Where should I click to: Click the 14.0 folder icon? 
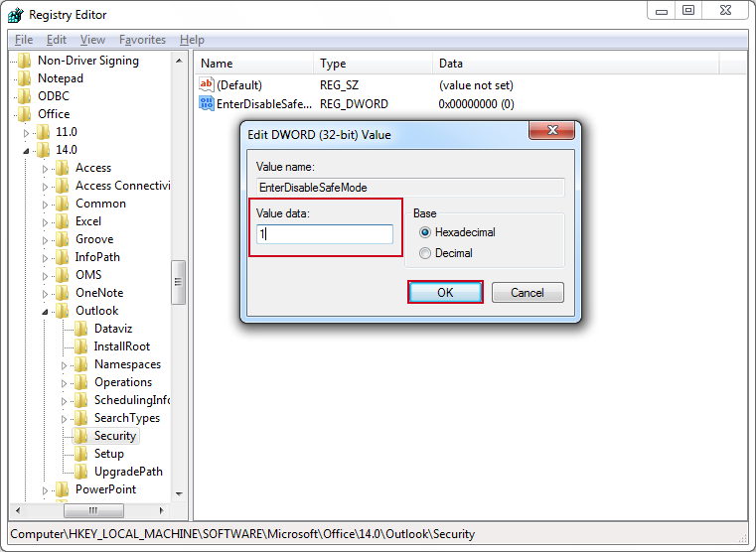44,149
